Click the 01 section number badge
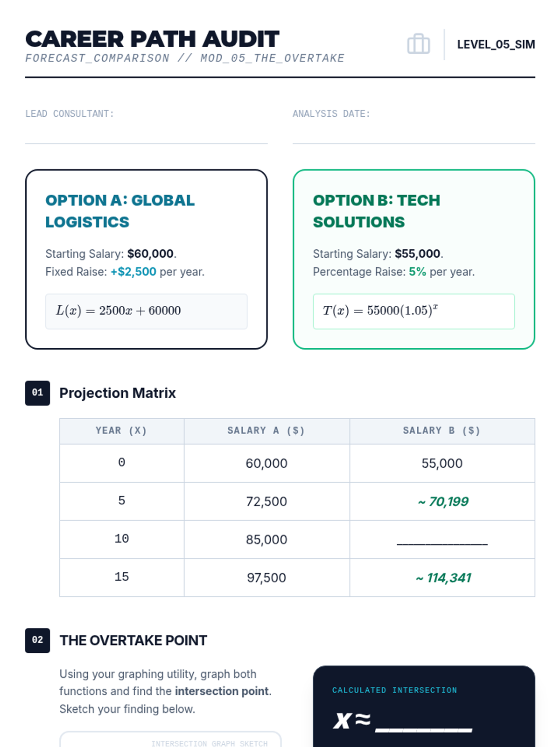 [x=37, y=393]
